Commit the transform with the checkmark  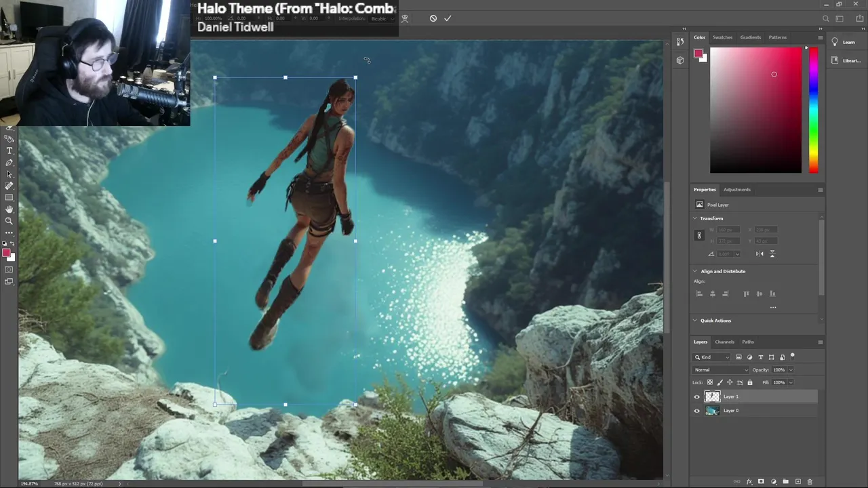coord(448,18)
